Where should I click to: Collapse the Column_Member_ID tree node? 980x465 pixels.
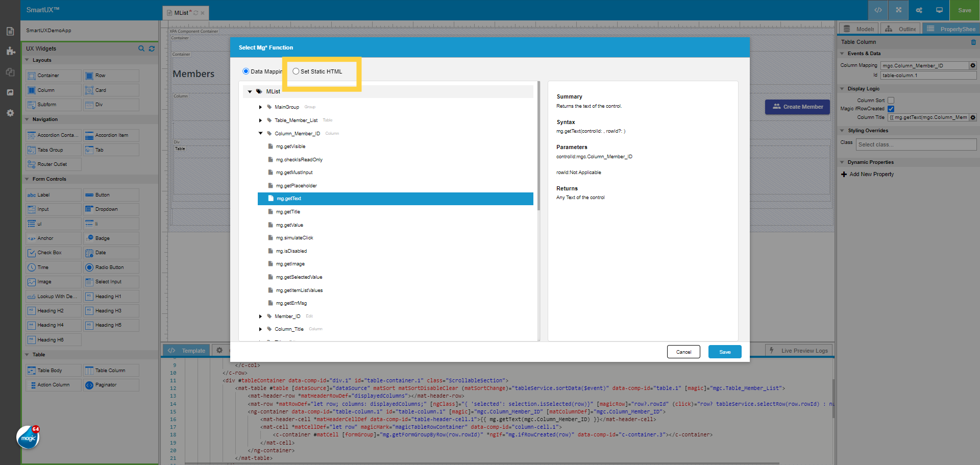pyautogui.click(x=260, y=133)
